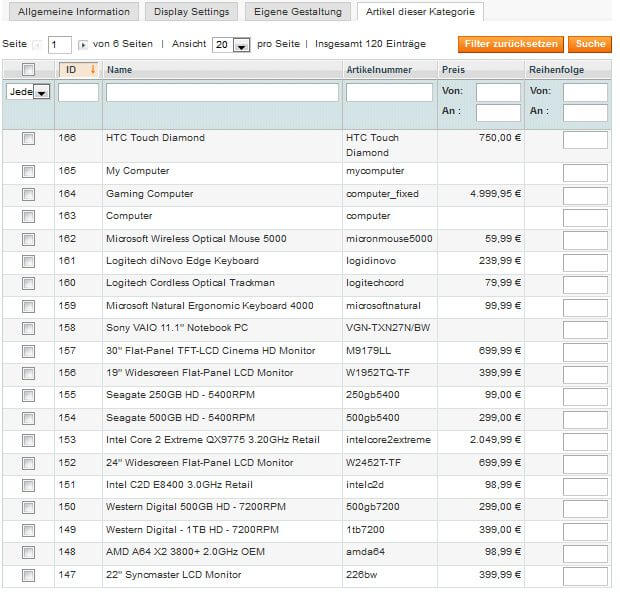Viewport: 620px width, 593px height.
Task: Click article number 'computer_fixed'
Action: click(382, 194)
